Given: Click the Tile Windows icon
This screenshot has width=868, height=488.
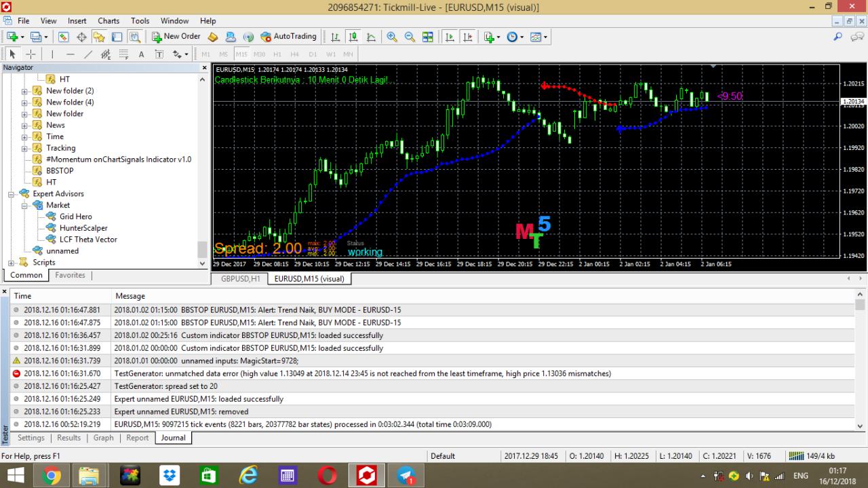Looking at the screenshot, I should [x=428, y=37].
